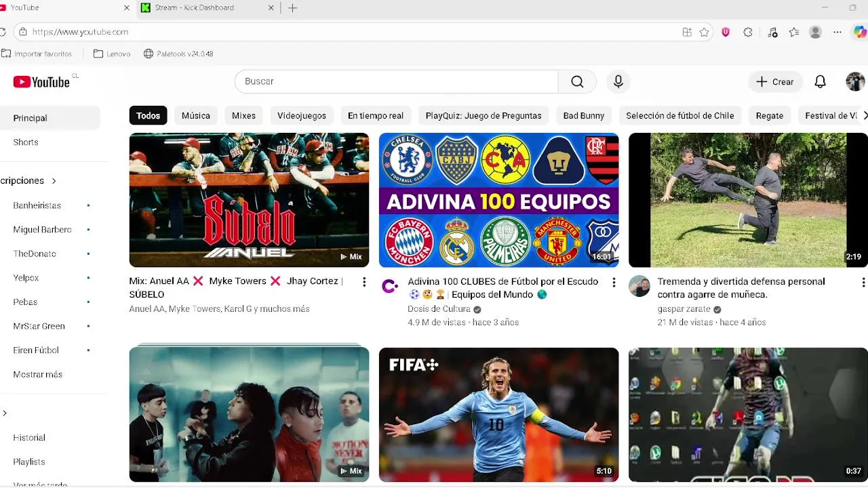The height and width of the screenshot is (488, 868).
Task: Click the site info padlock icon
Action: [22, 32]
